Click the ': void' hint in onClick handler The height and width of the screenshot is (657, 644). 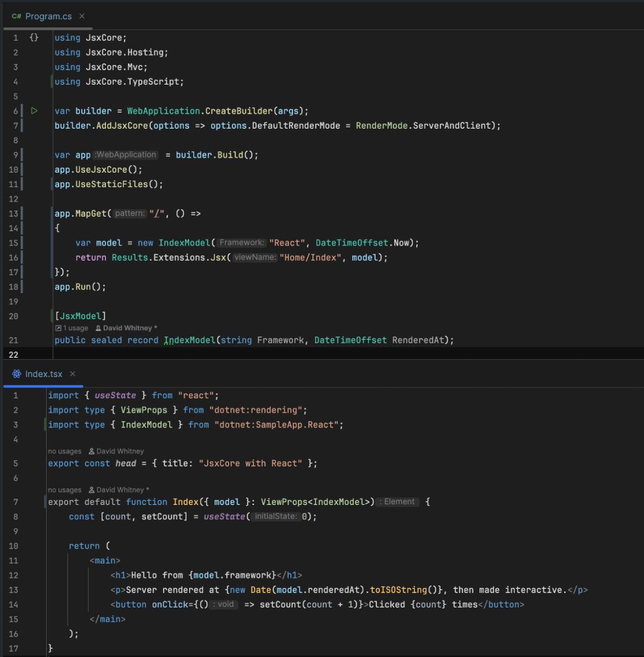(224, 604)
